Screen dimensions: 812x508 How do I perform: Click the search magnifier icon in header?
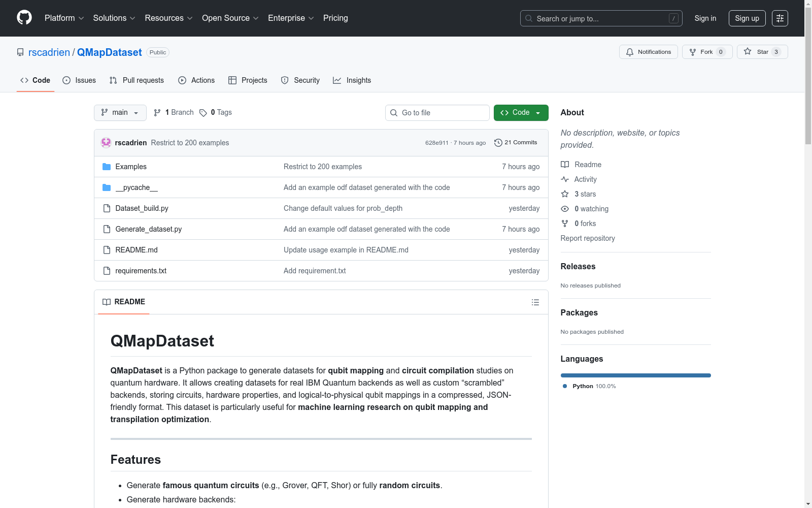(x=529, y=18)
